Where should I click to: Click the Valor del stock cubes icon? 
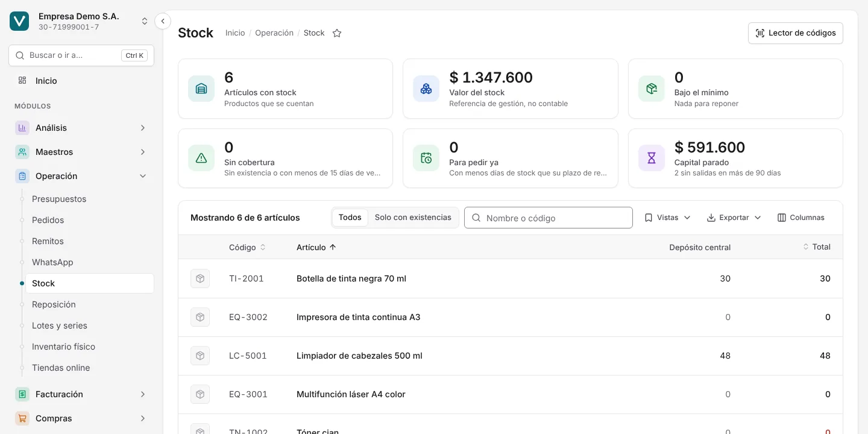tap(426, 89)
